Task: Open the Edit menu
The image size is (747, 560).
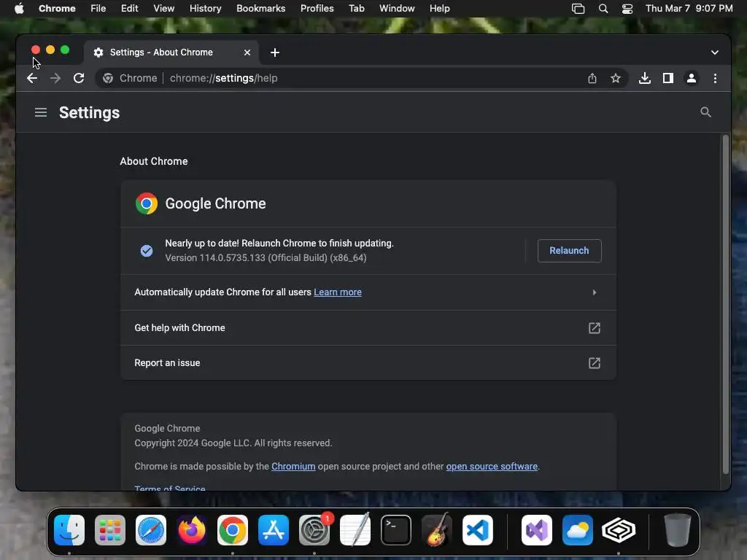Action: point(129,9)
